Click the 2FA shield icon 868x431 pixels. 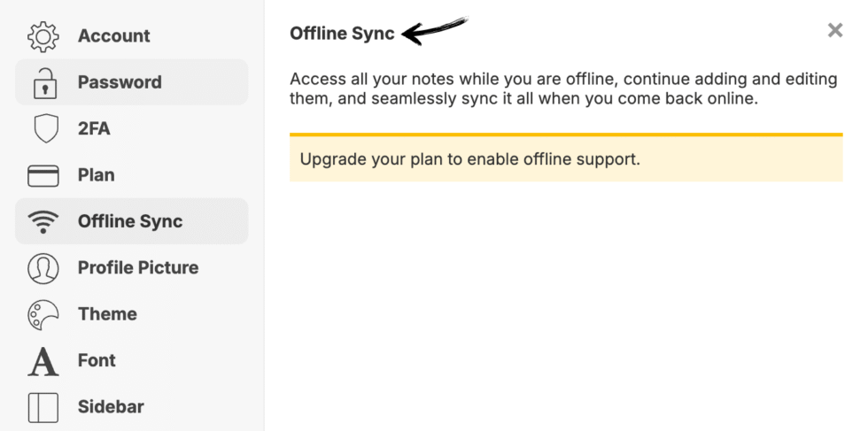point(43,129)
